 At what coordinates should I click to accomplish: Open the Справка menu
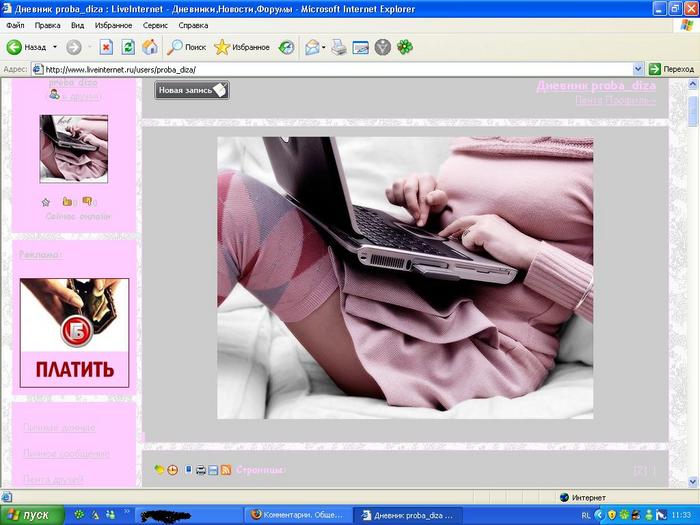click(x=193, y=25)
